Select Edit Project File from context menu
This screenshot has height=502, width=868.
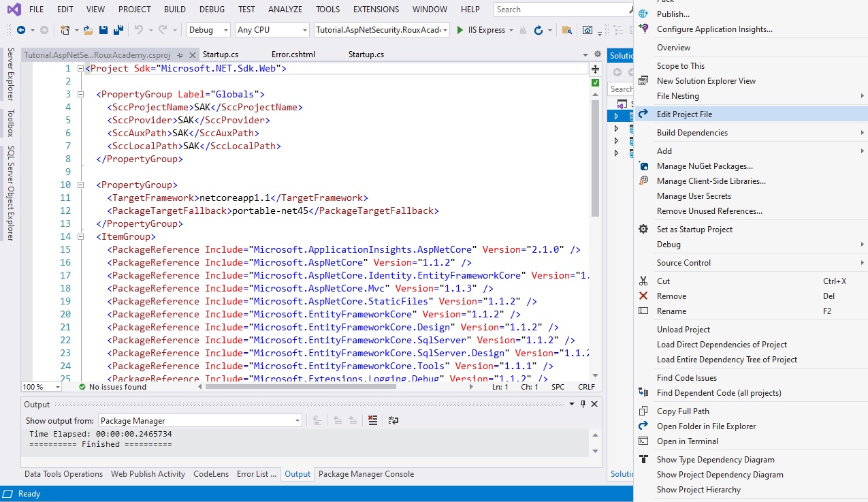pos(684,114)
